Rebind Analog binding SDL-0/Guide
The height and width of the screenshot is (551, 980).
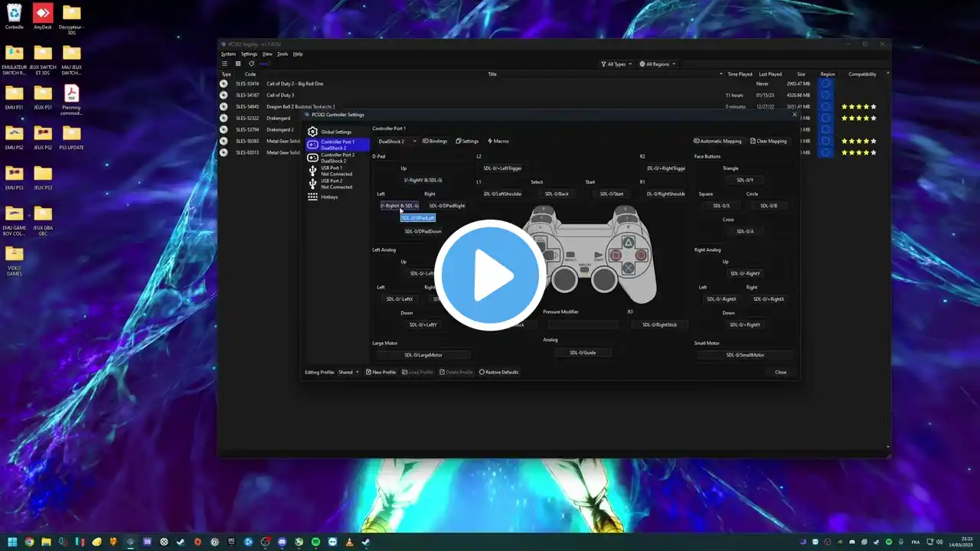tap(583, 353)
